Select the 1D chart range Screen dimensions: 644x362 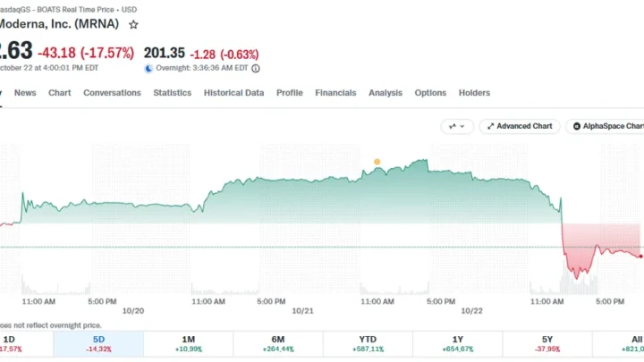click(x=26, y=344)
